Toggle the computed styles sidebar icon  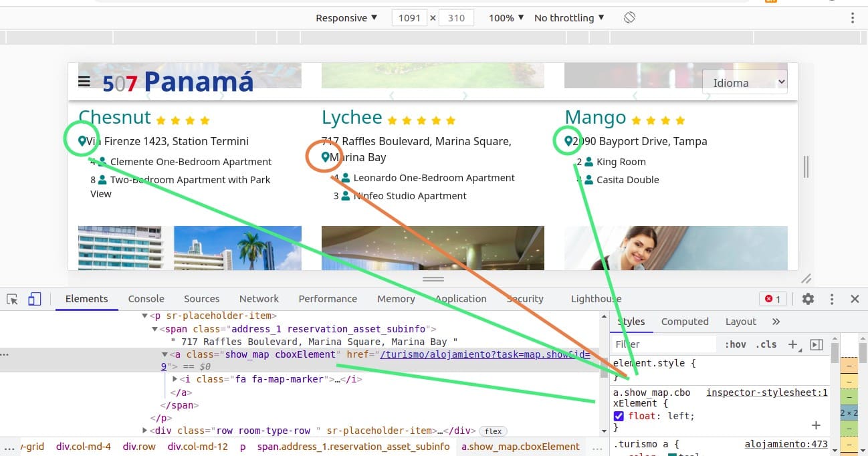816,344
